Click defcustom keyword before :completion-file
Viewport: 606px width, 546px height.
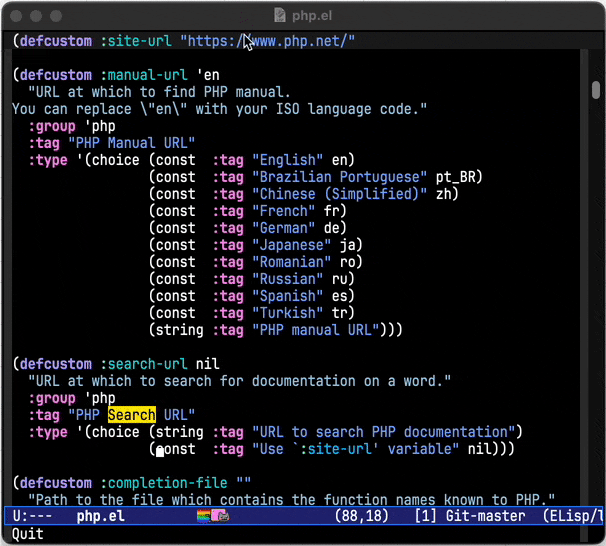(x=56, y=483)
